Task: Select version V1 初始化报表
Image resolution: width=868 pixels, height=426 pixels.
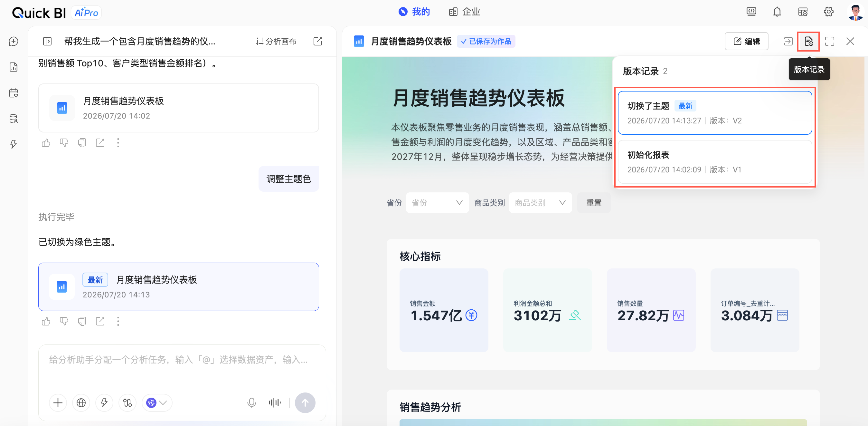Action: click(x=715, y=161)
